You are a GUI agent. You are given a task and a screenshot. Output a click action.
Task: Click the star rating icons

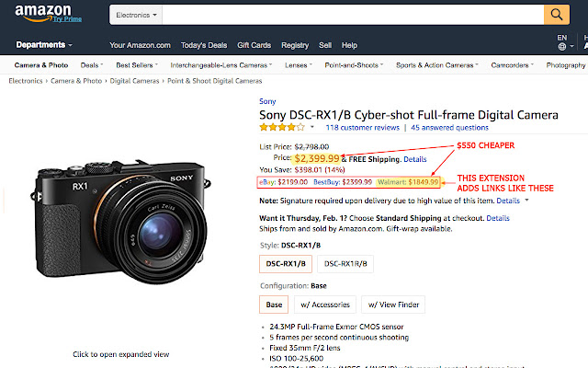(282, 127)
